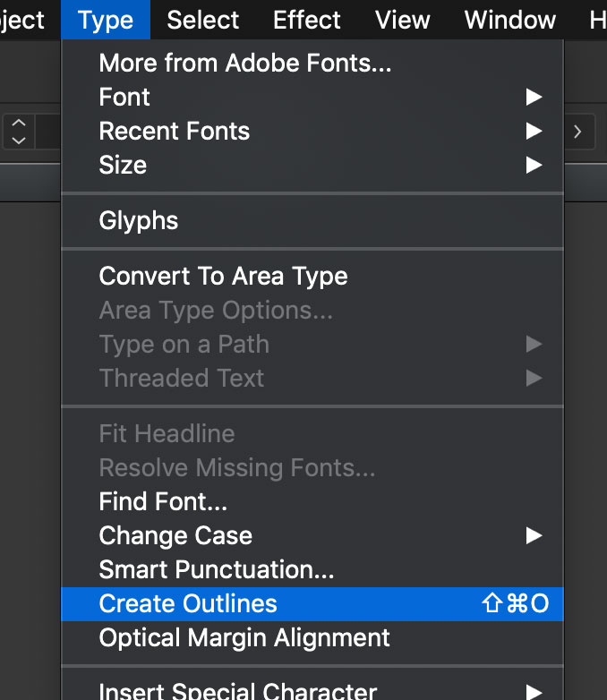Expand Insert Special Character submenu
607x700 pixels.
(237, 690)
